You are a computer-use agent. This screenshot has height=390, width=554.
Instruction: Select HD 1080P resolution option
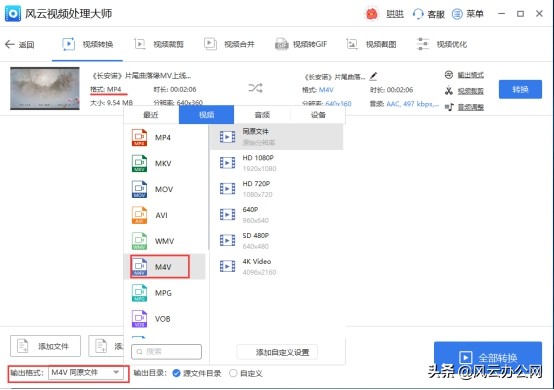point(276,163)
